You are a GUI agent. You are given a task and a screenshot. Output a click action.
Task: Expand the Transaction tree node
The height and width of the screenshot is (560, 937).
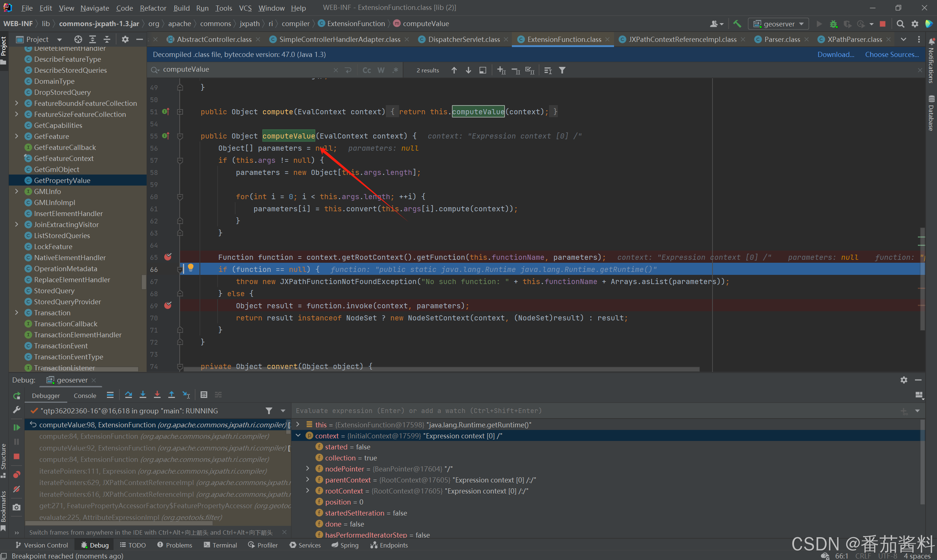[x=17, y=312]
